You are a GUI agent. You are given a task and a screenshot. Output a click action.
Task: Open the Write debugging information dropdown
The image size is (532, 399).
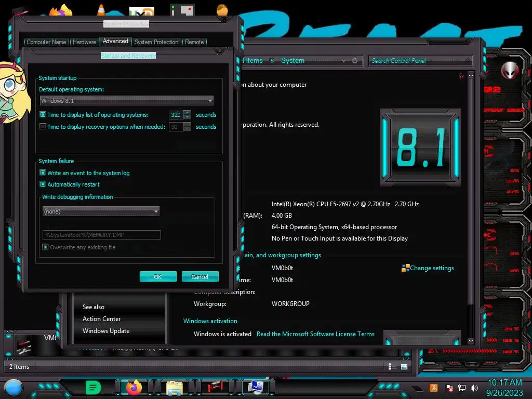click(101, 211)
